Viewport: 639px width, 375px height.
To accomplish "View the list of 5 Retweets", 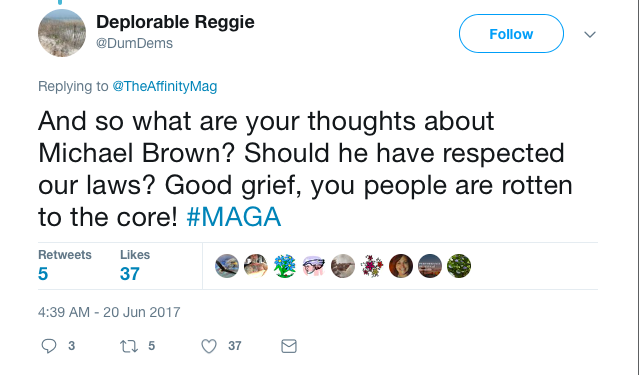I will tap(65, 265).
